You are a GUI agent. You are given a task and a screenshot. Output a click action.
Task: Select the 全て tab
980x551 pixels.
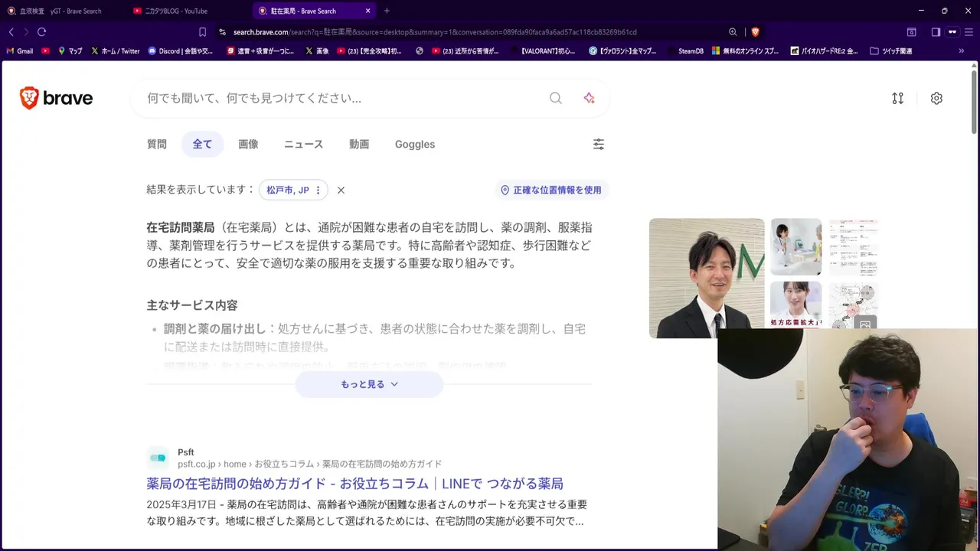coord(202,144)
